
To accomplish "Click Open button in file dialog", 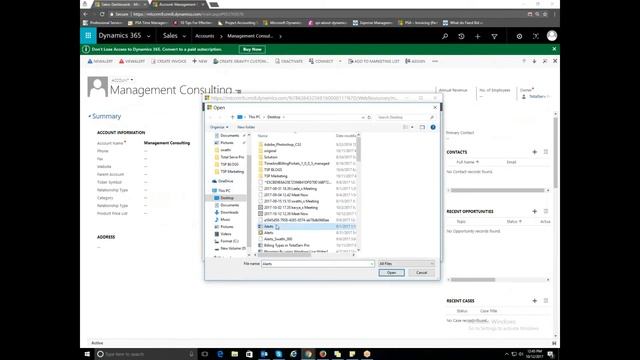I will 391,273.
